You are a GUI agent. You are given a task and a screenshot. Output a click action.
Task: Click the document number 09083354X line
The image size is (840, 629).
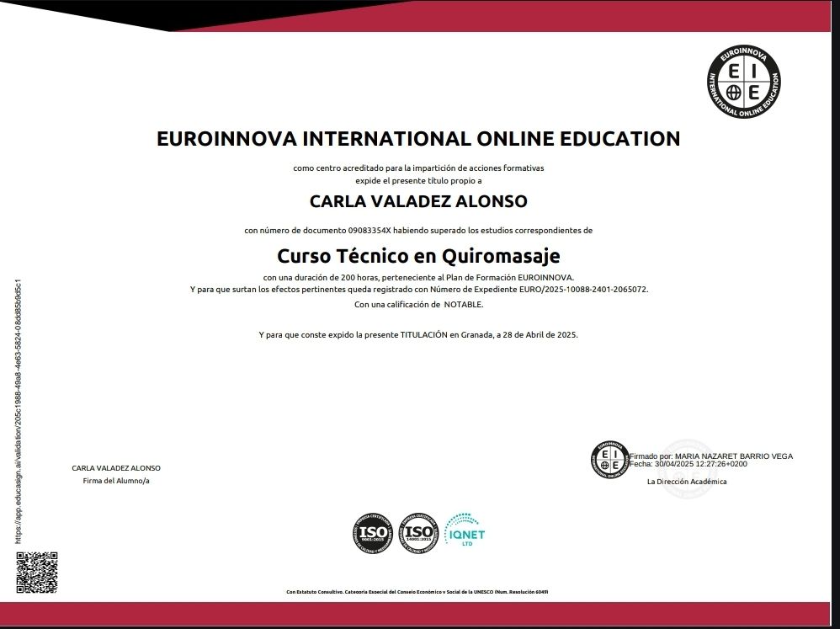418,230
